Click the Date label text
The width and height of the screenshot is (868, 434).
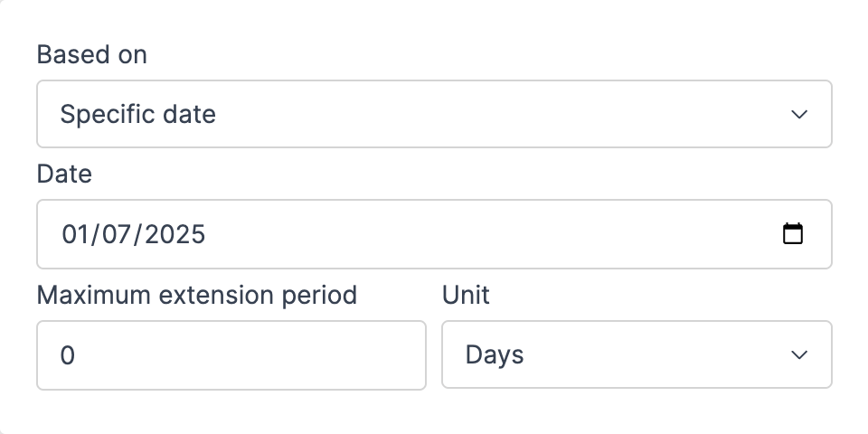click(x=64, y=174)
